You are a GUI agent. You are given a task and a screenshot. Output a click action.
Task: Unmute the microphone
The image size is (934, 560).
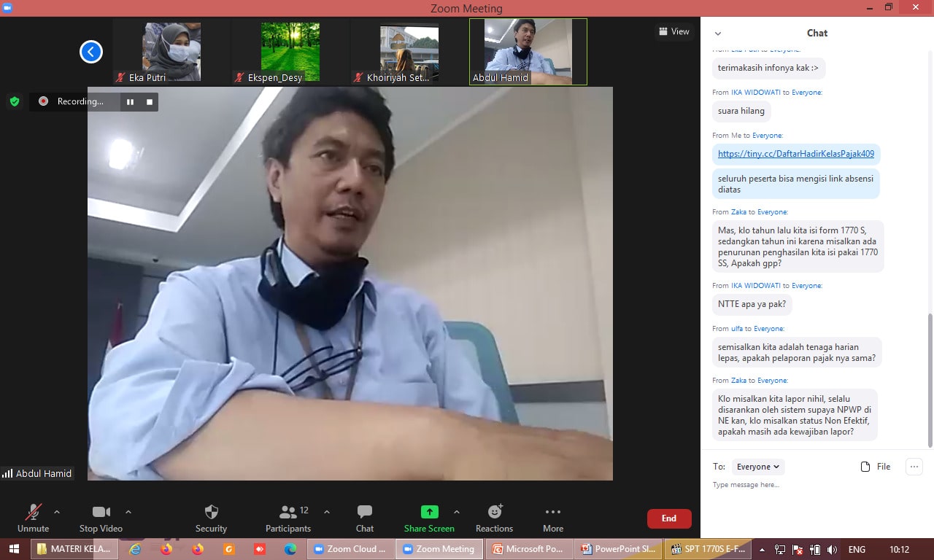click(x=34, y=512)
